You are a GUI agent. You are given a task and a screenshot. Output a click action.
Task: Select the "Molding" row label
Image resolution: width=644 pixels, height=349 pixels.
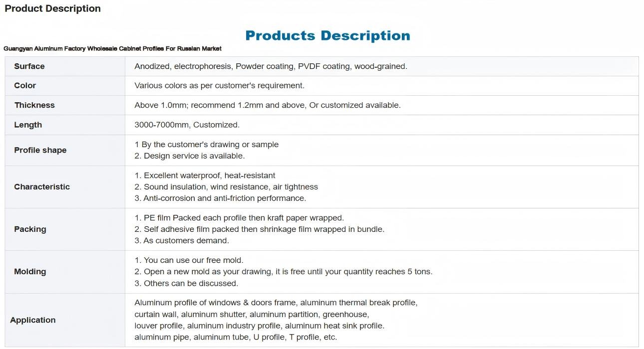[30, 272]
